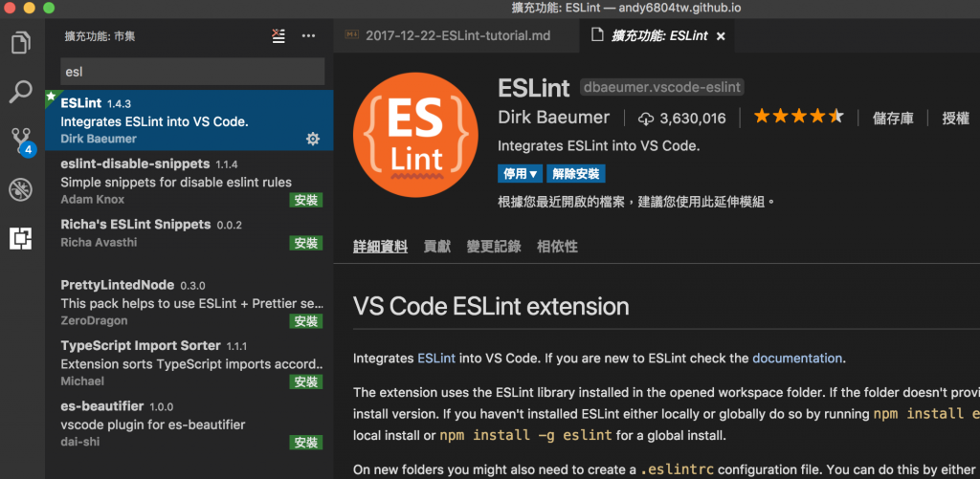
Task: Open the 停用 disable dropdown
Action: coord(521,174)
